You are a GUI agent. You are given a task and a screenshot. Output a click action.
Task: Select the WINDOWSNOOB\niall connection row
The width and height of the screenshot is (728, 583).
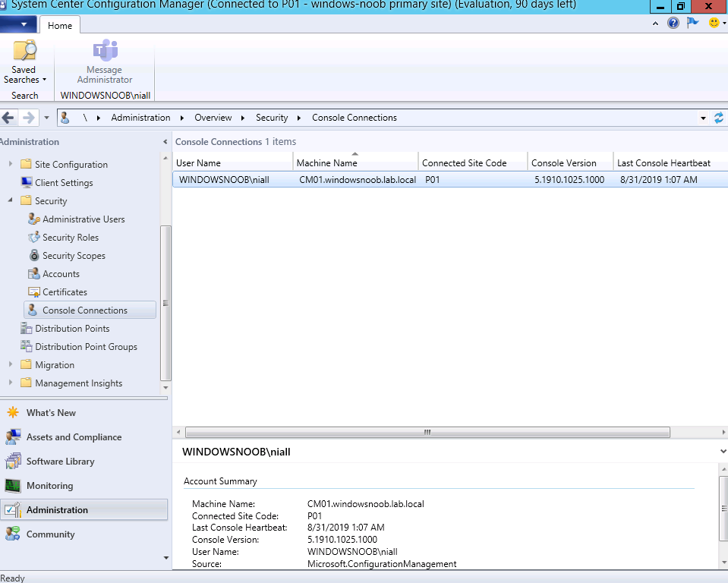click(450, 180)
